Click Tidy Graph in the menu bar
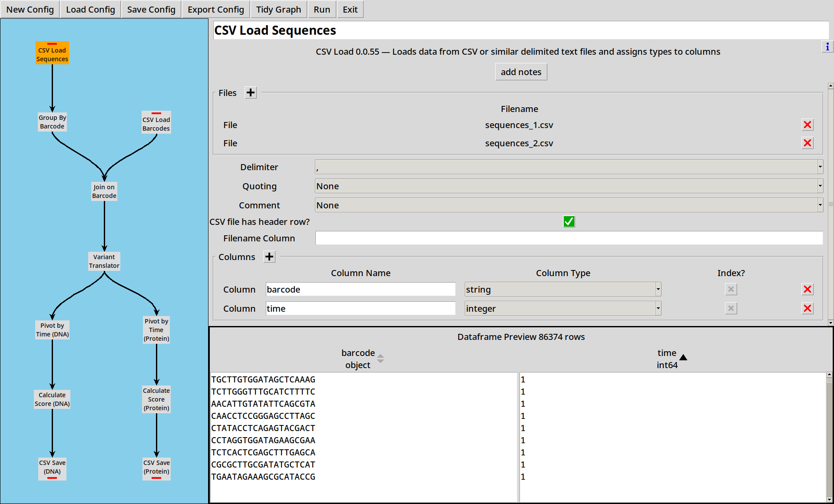Screen dimensions: 834x504 pos(278,10)
